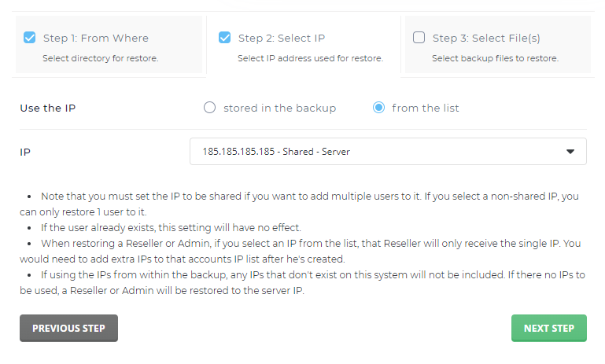Click the "Use the IP" field label
This screenshot has height=364, width=605.
[x=48, y=108]
